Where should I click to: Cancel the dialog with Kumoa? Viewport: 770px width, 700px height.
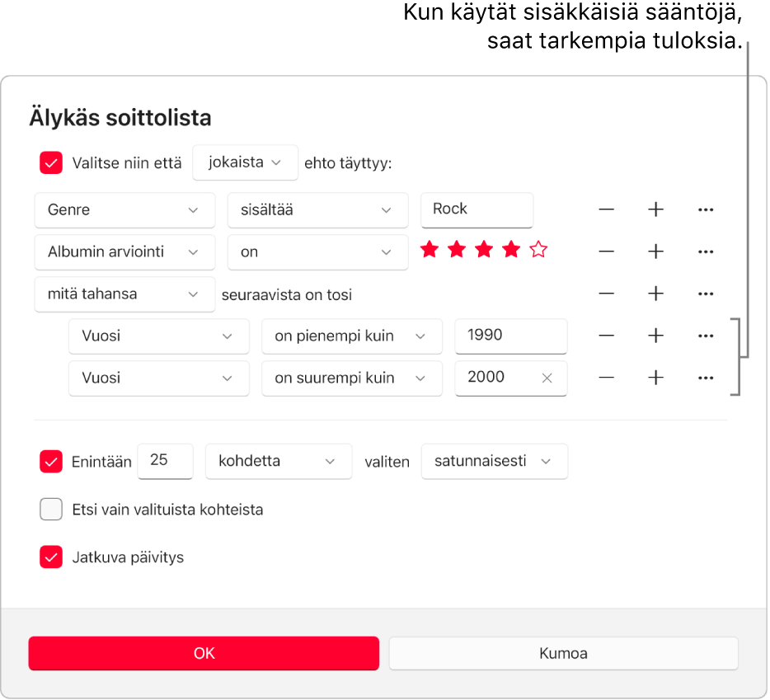(x=563, y=653)
